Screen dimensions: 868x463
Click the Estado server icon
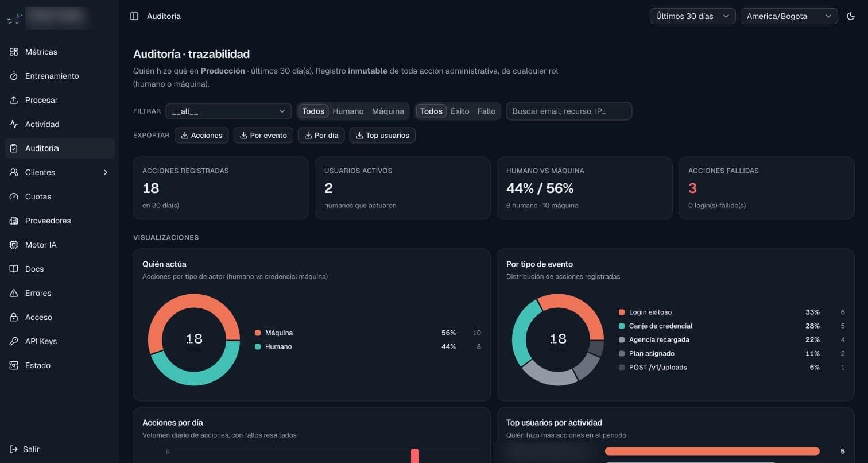(14, 365)
